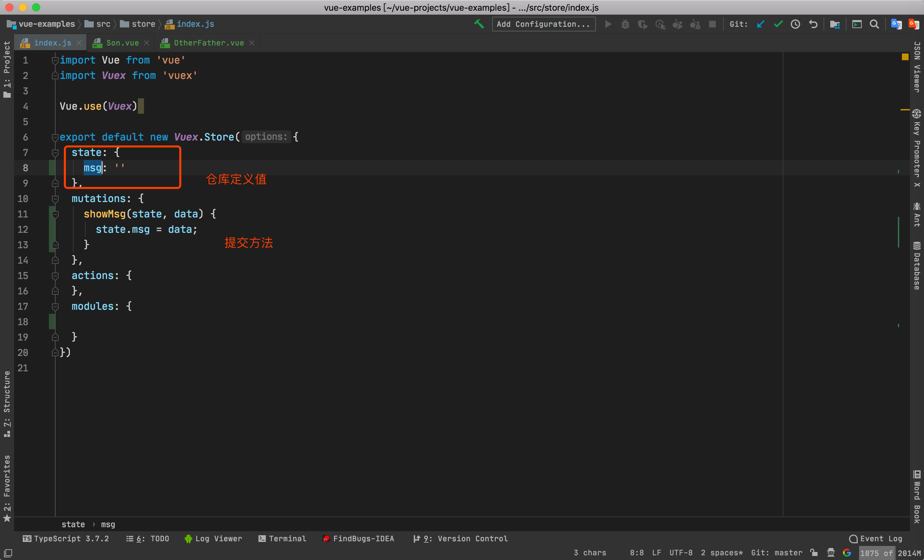Screen dimensions: 924x560
Task: Open the Project tool window
Action: click(x=7, y=69)
